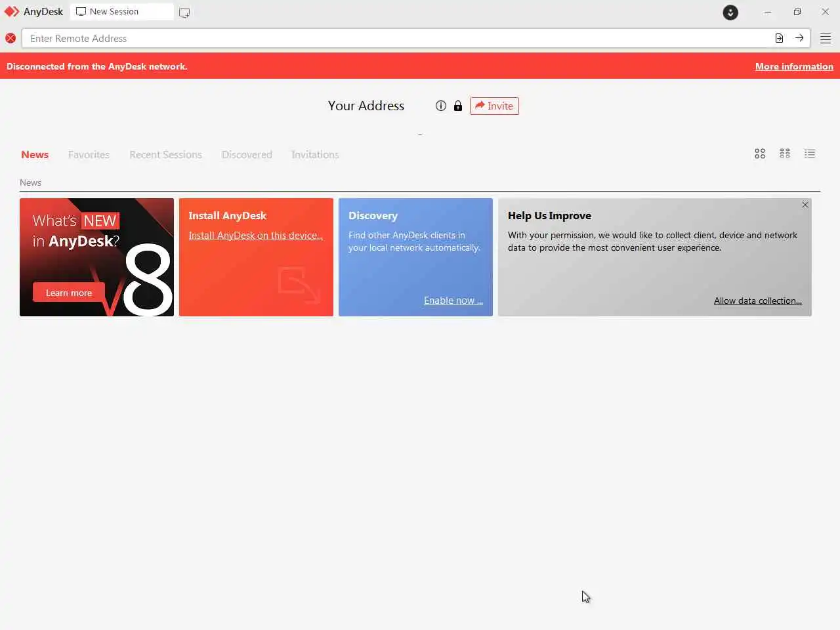Show address info icon
The width and height of the screenshot is (840, 630).
441,106
